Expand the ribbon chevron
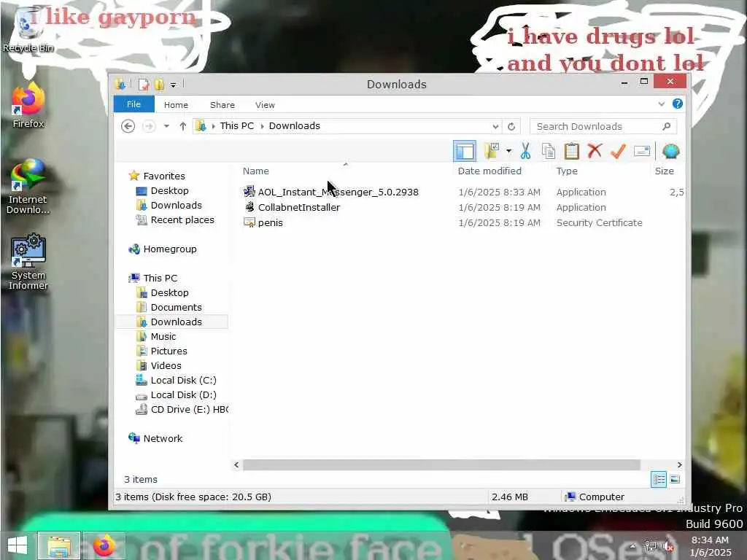The width and height of the screenshot is (747, 560). tap(661, 104)
